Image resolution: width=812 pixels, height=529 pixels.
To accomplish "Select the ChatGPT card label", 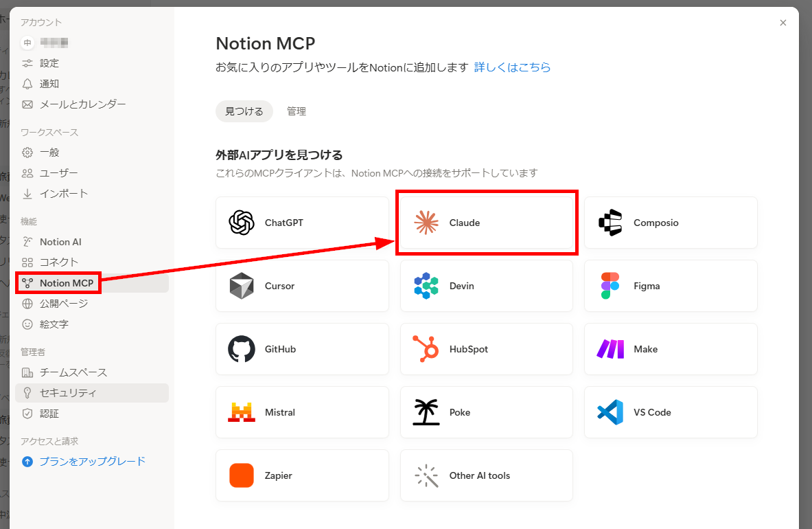I will pyautogui.click(x=283, y=223).
